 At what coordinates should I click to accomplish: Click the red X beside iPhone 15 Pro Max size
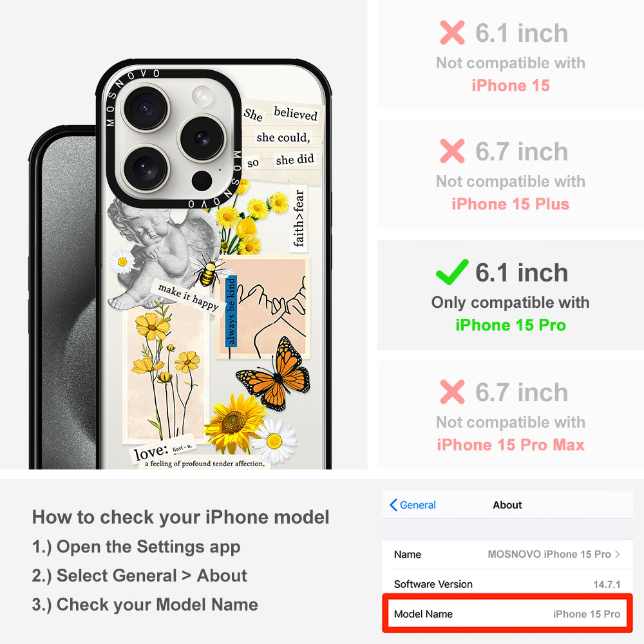pos(452,392)
